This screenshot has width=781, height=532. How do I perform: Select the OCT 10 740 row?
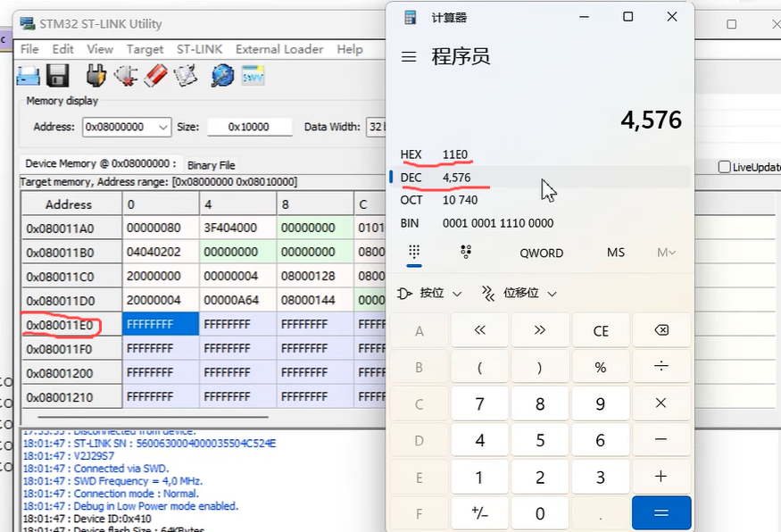(x=540, y=200)
